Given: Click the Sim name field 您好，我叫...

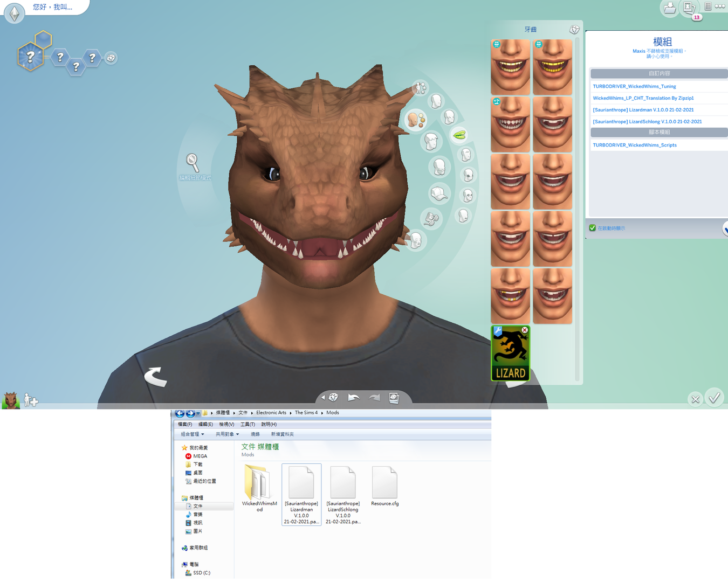Looking at the screenshot, I should 53,7.
